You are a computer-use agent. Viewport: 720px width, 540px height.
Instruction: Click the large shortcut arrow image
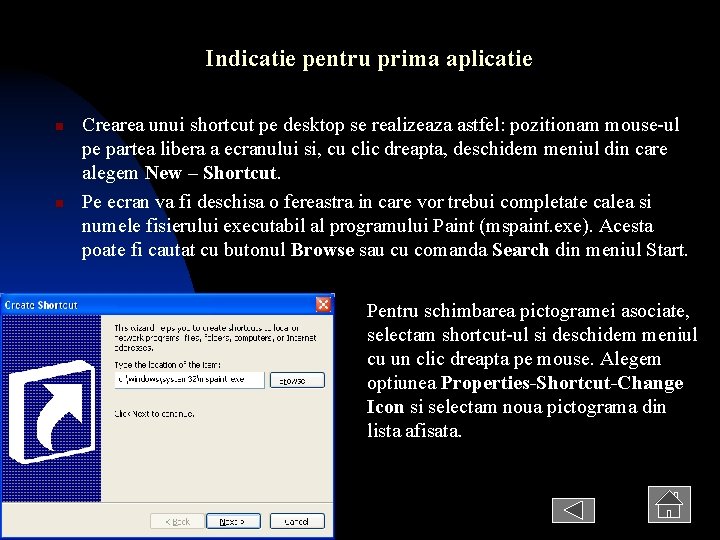pos(51,411)
